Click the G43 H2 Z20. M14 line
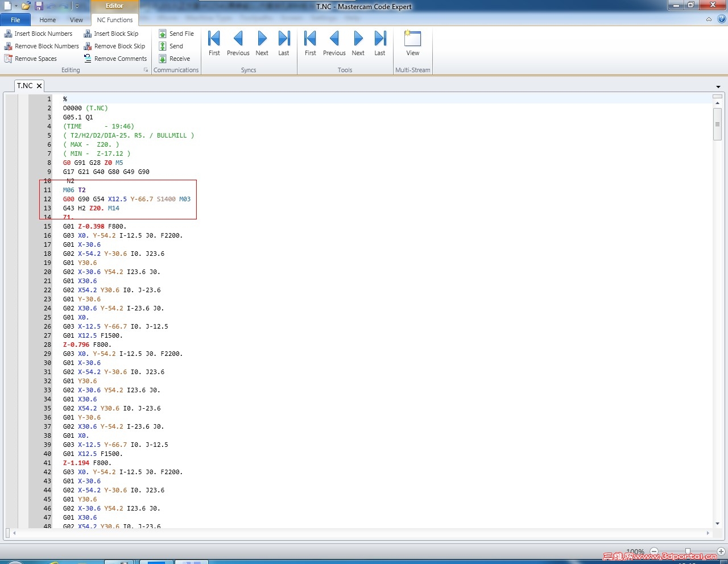This screenshot has height=564, width=728. pyautogui.click(x=91, y=208)
